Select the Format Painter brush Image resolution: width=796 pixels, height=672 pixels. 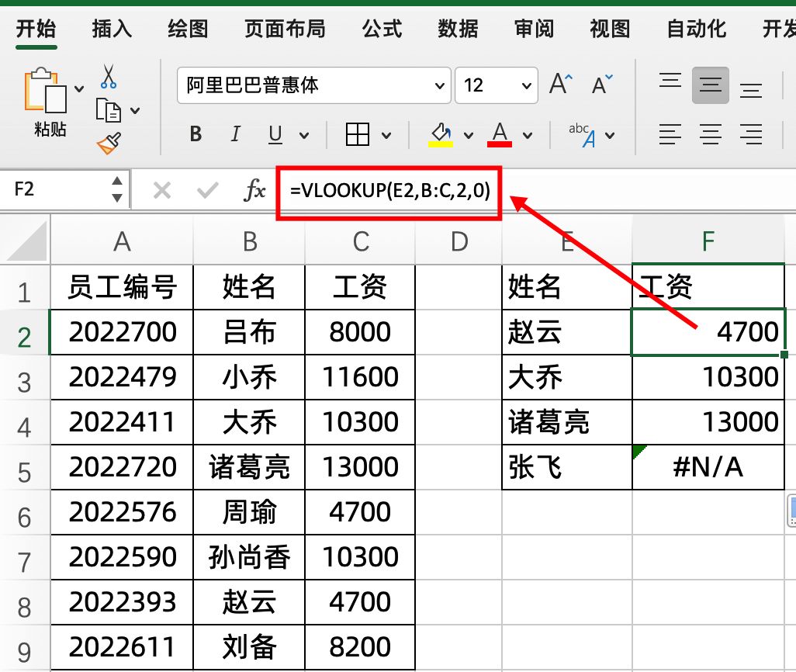click(109, 144)
